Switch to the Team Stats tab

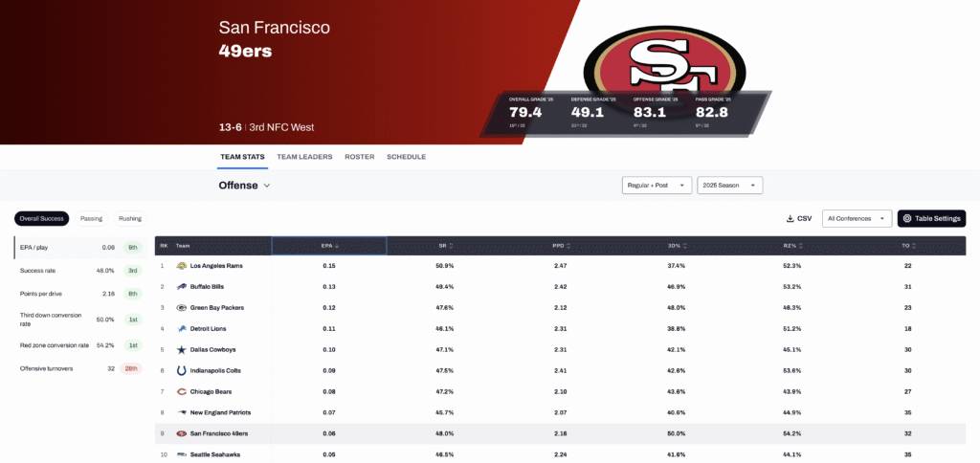[242, 157]
